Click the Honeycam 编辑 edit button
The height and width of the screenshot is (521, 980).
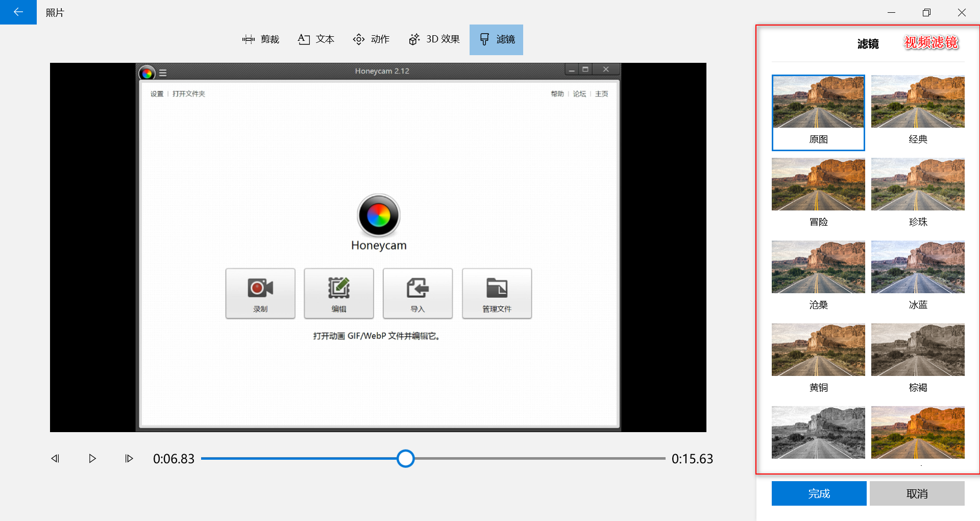(x=339, y=294)
